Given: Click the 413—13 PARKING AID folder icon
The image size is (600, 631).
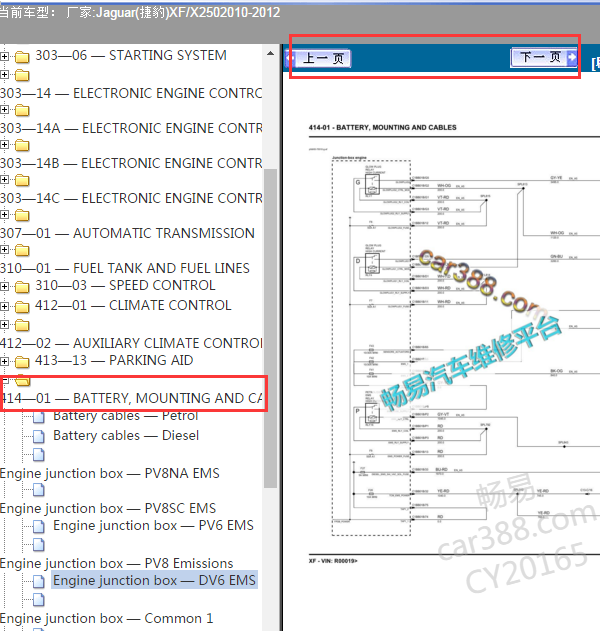Looking at the screenshot, I should pos(22,362).
